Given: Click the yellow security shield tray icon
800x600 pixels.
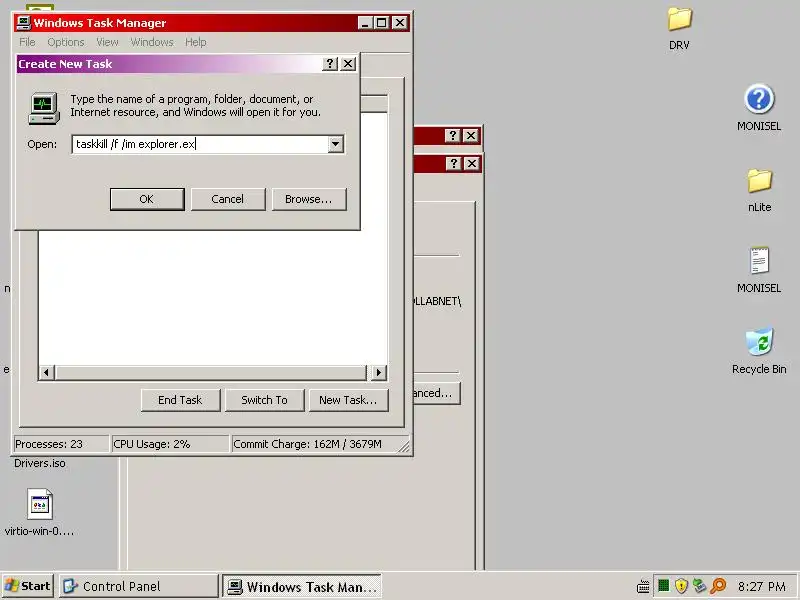Looking at the screenshot, I should pos(681,586).
